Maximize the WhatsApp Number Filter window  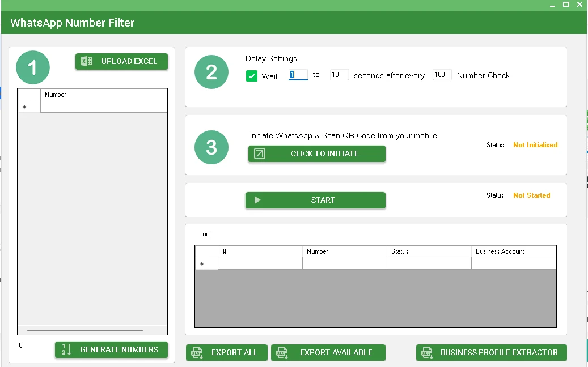tap(566, 5)
